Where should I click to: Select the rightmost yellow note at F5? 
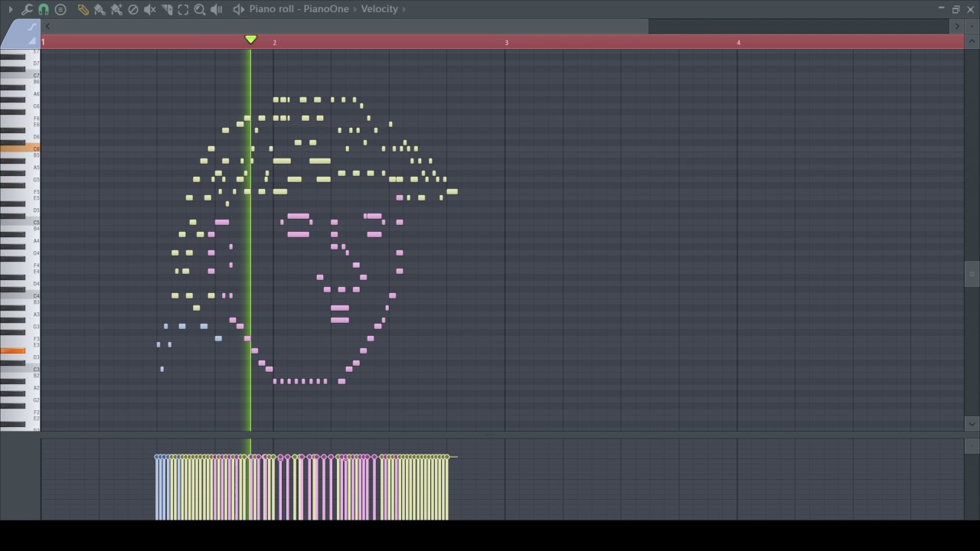(x=452, y=191)
